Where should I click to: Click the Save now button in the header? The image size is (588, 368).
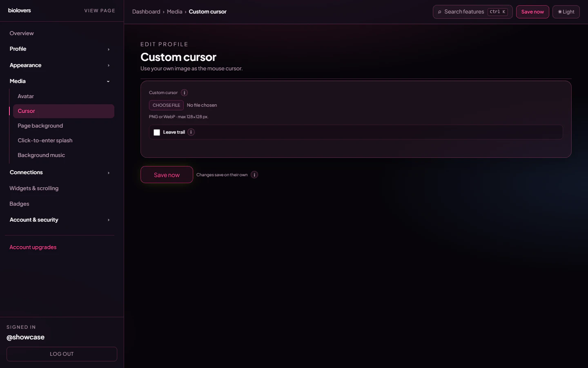(x=532, y=12)
